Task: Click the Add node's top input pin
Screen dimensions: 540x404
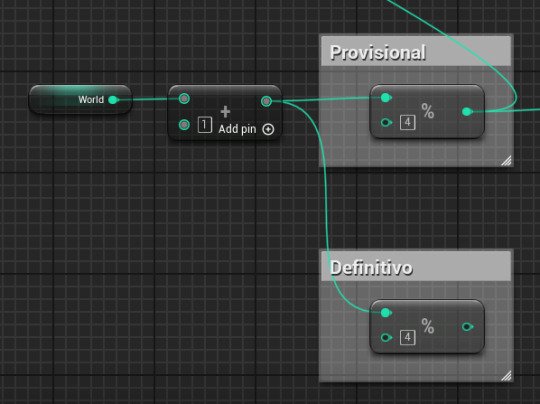Action: (x=184, y=99)
